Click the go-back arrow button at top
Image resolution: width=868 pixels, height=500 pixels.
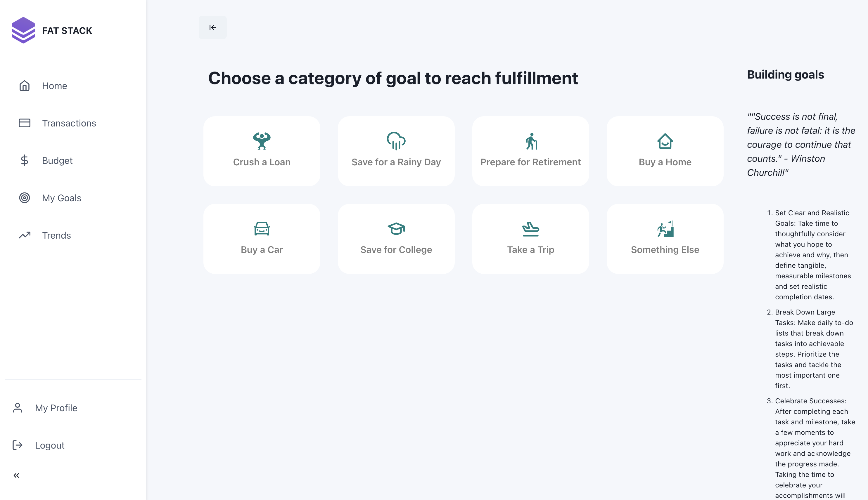(213, 27)
